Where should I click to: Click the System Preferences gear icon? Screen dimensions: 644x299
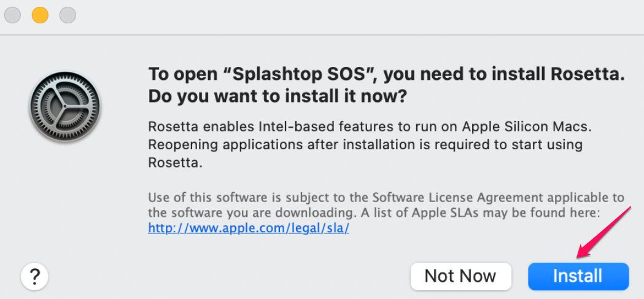[x=65, y=107]
